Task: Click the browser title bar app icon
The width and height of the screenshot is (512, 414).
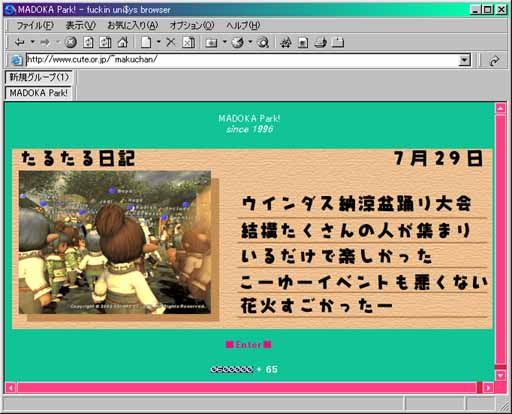Action: (x=10, y=10)
